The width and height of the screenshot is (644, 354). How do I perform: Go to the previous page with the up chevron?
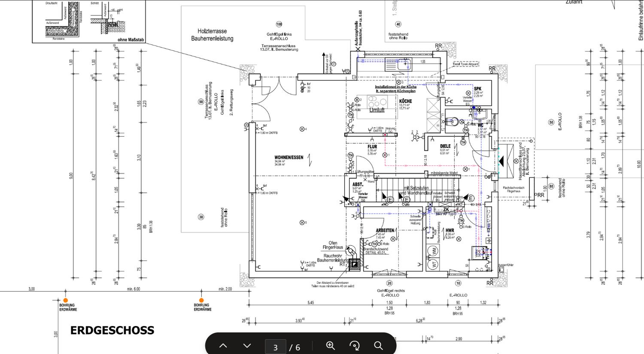223,345
